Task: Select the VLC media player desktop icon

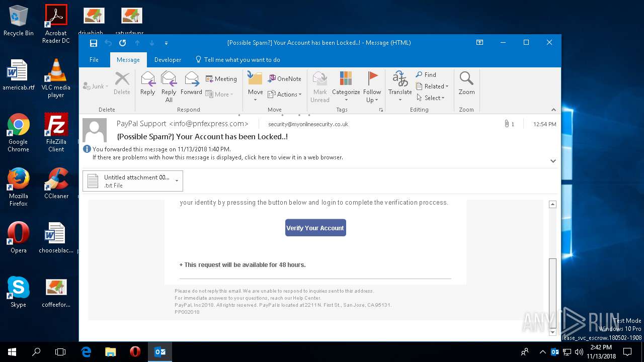Action: (56, 78)
